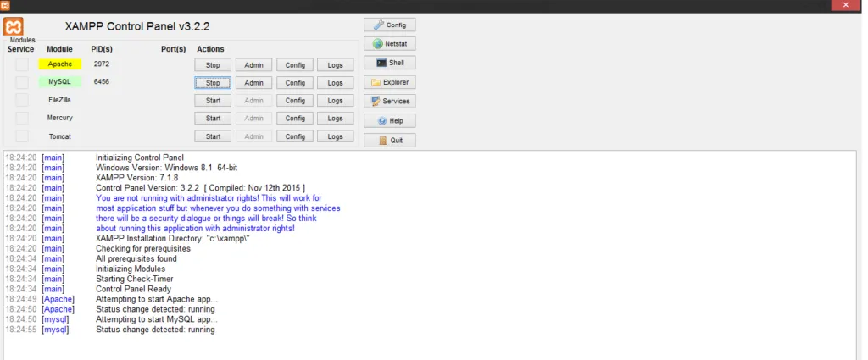Viewport: 868px width, 360px height.
Task: Toggle the Tomcat service checkbox
Action: click(22, 136)
